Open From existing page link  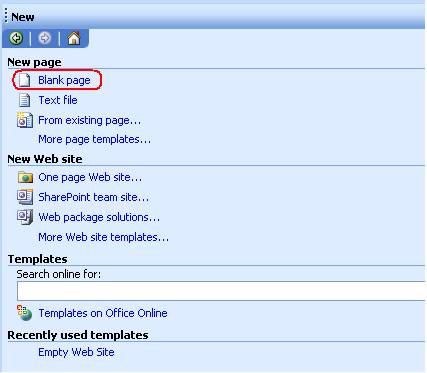(89, 120)
